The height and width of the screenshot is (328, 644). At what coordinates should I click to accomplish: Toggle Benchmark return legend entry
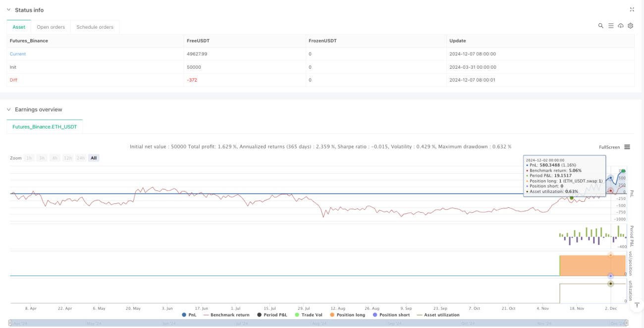(x=226, y=315)
